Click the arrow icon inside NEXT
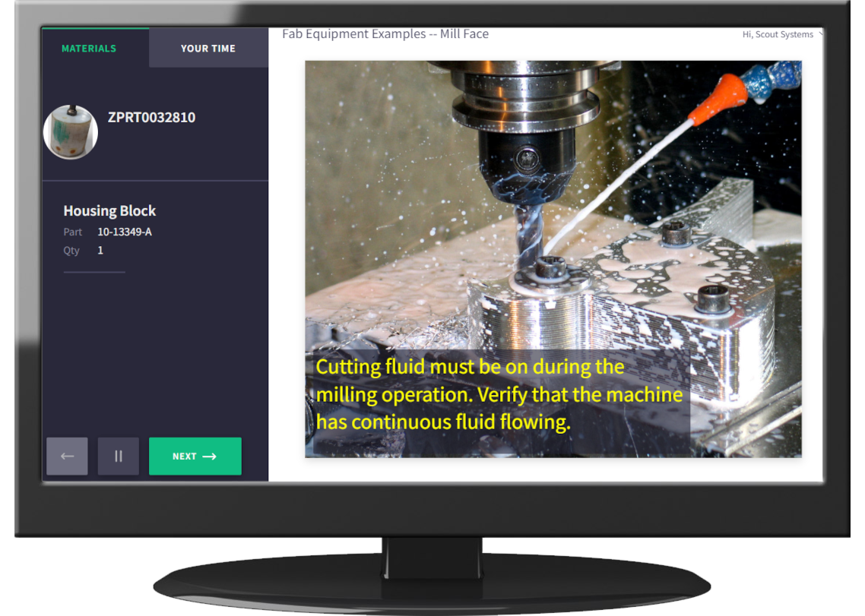 pyautogui.click(x=210, y=456)
